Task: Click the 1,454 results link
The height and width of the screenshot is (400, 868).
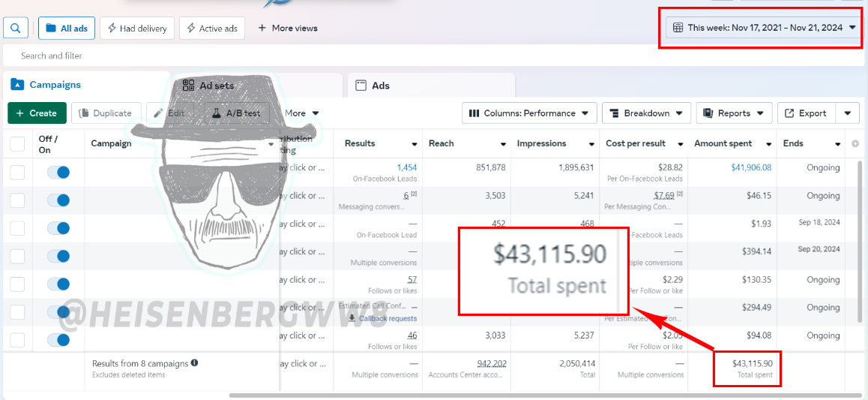Action: 407,167
